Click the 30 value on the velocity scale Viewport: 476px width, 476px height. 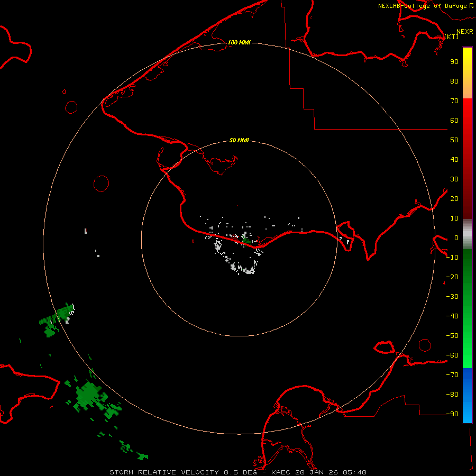tap(454, 179)
